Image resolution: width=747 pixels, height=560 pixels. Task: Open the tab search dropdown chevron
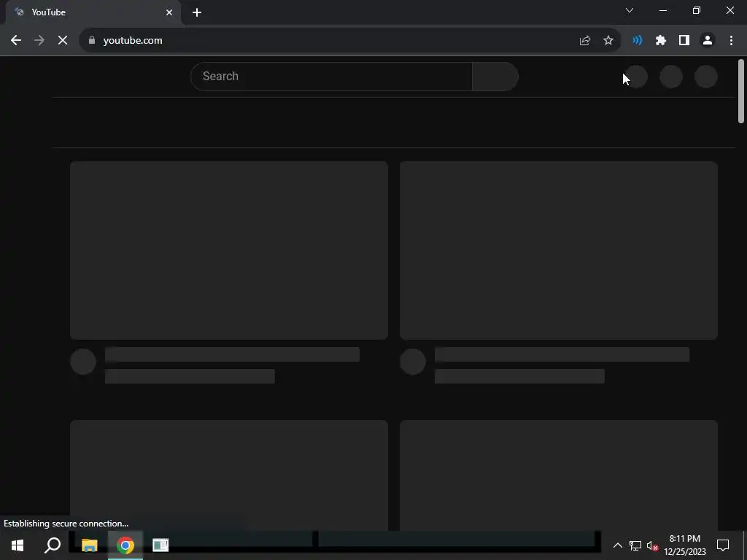[630, 10]
